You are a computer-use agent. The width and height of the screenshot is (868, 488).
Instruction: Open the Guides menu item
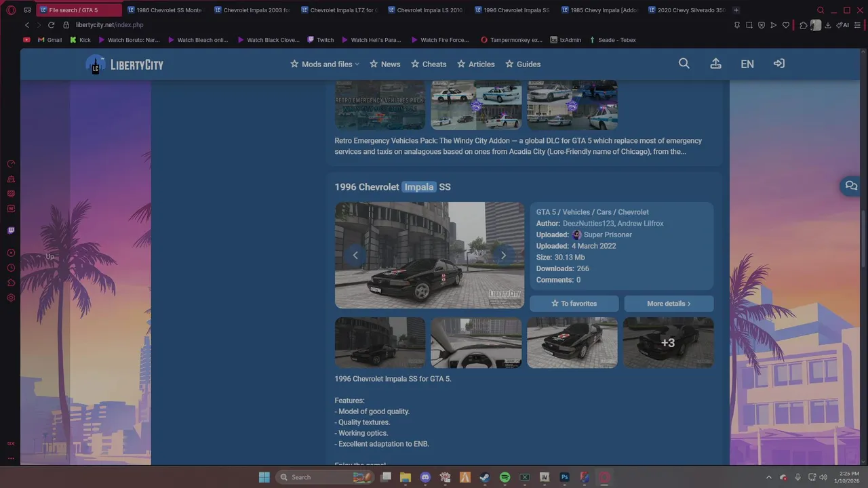tap(523, 64)
